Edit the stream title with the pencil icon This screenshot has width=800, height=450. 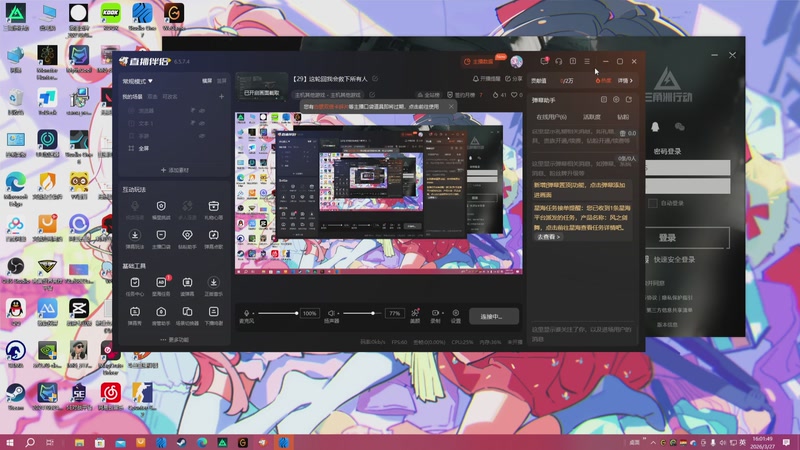[x=375, y=79]
